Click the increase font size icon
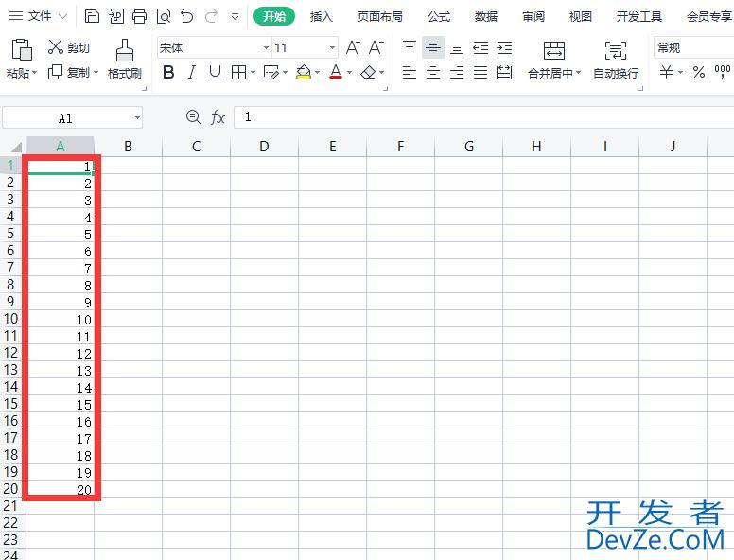Screen dimensions: 734x560 click(x=353, y=47)
